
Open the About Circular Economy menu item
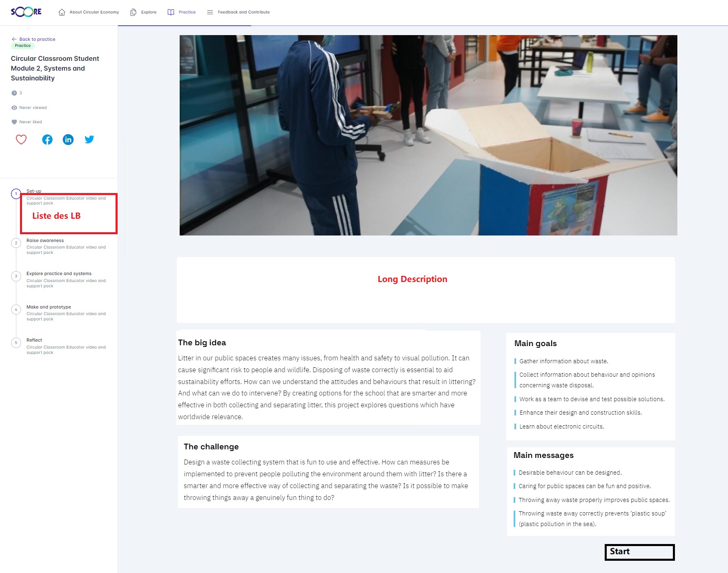pos(94,12)
